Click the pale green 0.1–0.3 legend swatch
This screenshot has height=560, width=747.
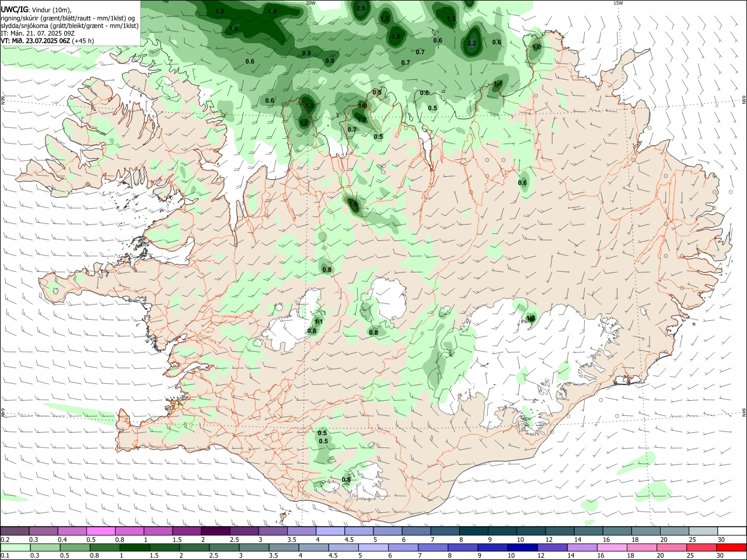[16, 547]
